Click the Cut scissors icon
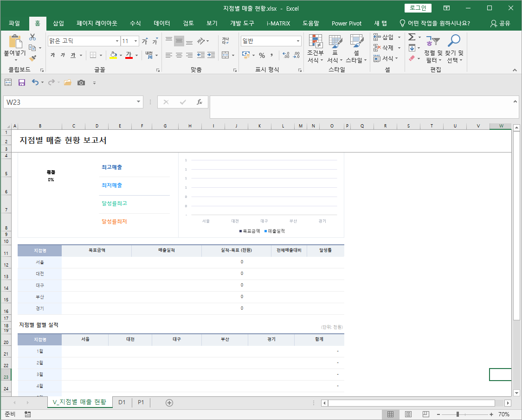The width and height of the screenshot is (522, 420). coord(32,37)
